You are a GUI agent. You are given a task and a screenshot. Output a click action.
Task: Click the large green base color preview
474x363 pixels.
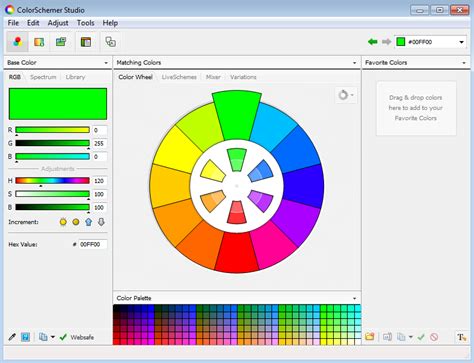click(x=58, y=104)
